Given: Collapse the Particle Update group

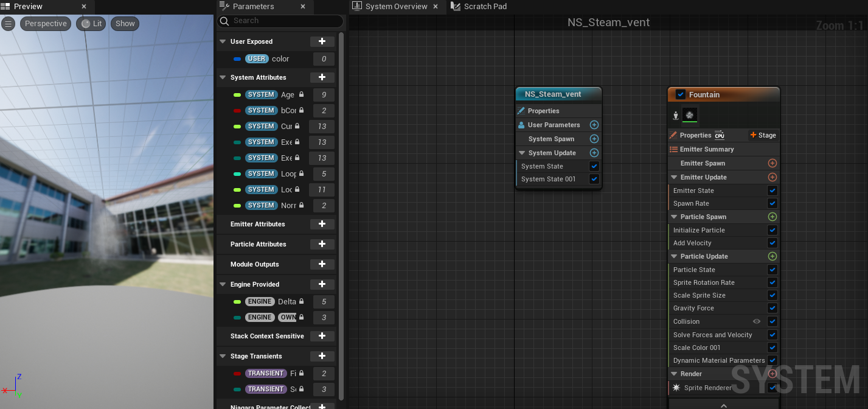Looking at the screenshot, I should 674,256.
